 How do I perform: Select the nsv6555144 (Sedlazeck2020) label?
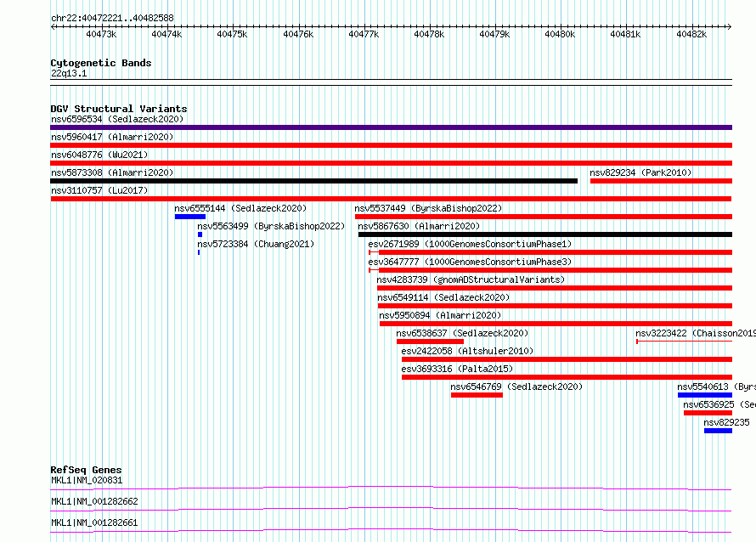coord(240,208)
